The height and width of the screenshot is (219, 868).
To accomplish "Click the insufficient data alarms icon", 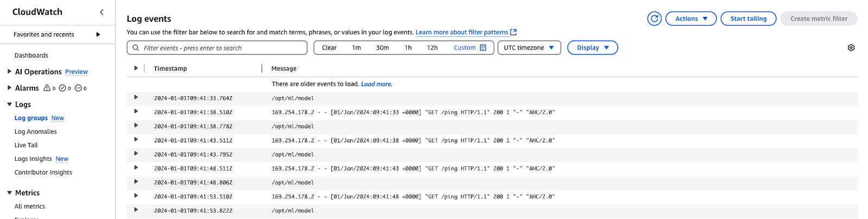I will [x=78, y=88].
